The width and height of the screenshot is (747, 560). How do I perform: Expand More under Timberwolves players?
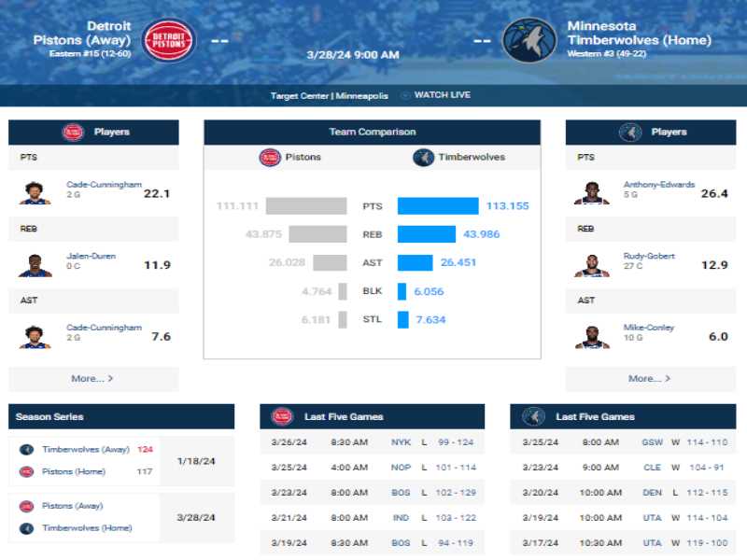tap(649, 379)
